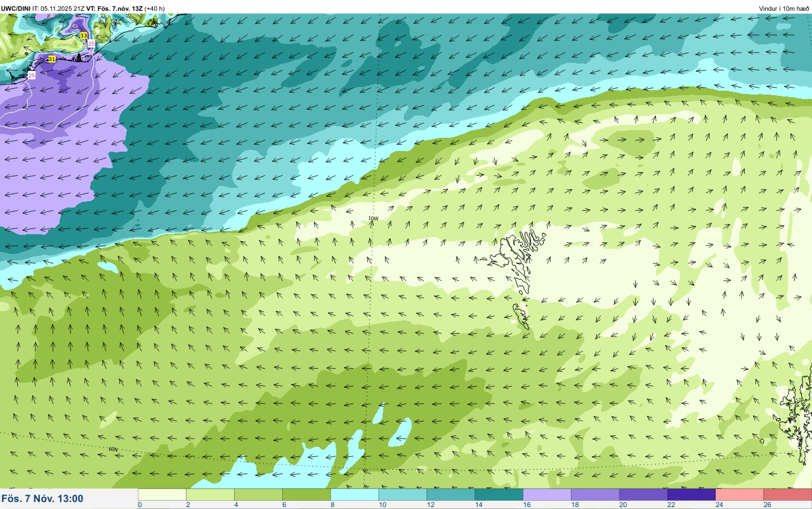Screen dimensions: 812x509
Task: Click the medium purple 18–20 legend swatch
Action: click(596, 494)
